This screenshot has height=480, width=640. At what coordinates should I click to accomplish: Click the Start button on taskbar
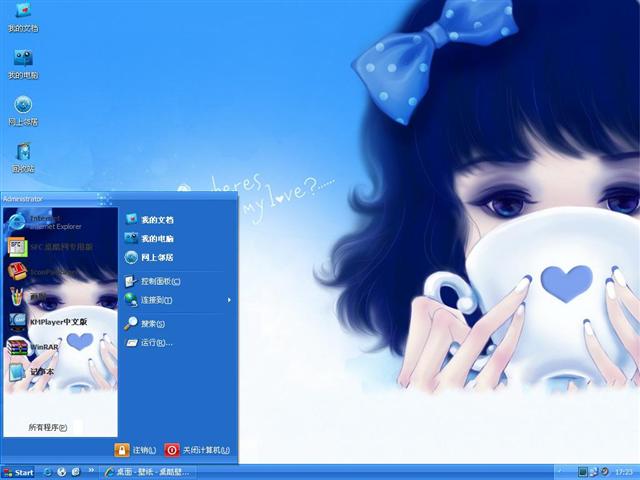pos(18,473)
